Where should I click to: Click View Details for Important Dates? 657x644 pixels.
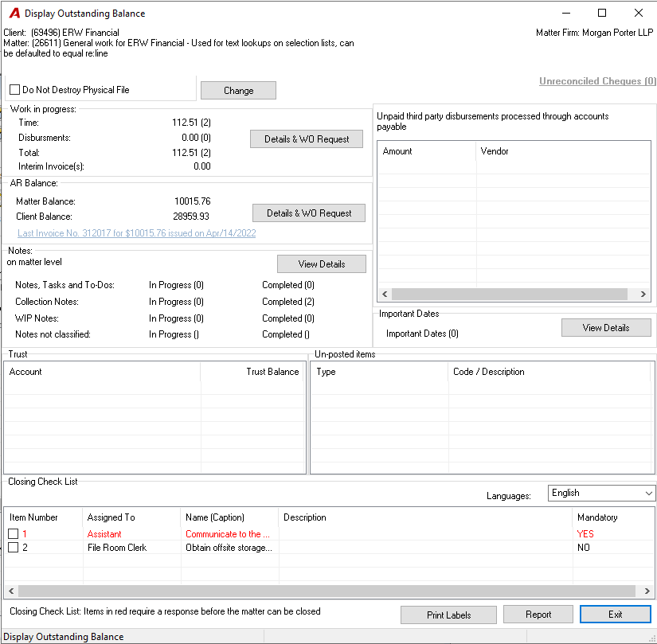pyautogui.click(x=606, y=328)
